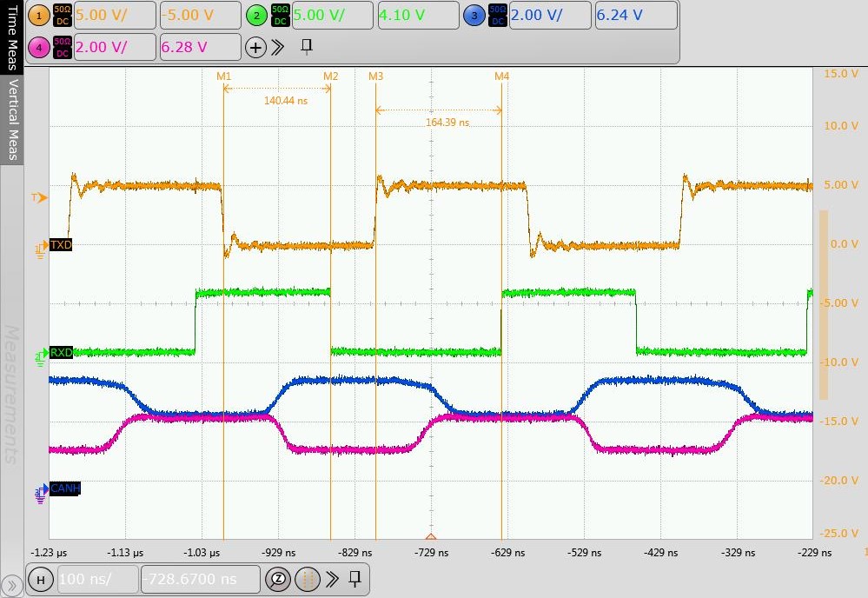868x598 pixels.
Task: Expand the channel toolbar double-chevron
Action: [x=278, y=47]
